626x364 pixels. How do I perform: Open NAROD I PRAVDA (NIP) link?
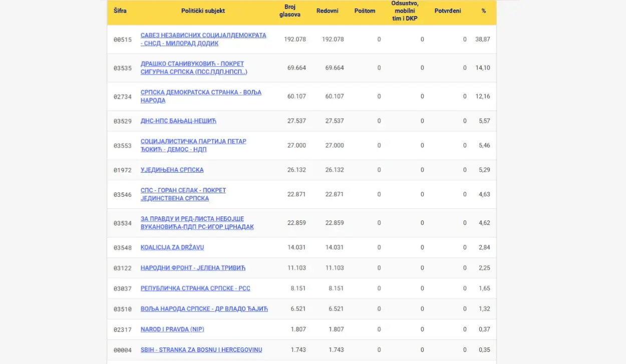(x=172, y=329)
